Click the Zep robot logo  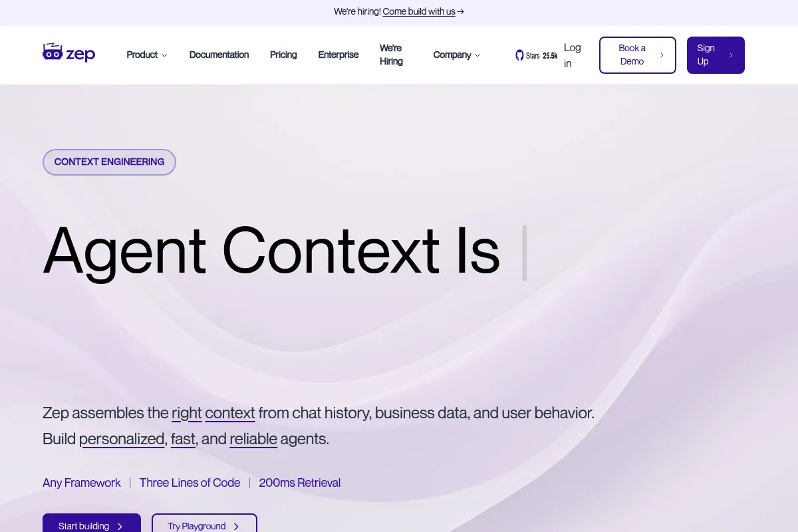point(69,53)
